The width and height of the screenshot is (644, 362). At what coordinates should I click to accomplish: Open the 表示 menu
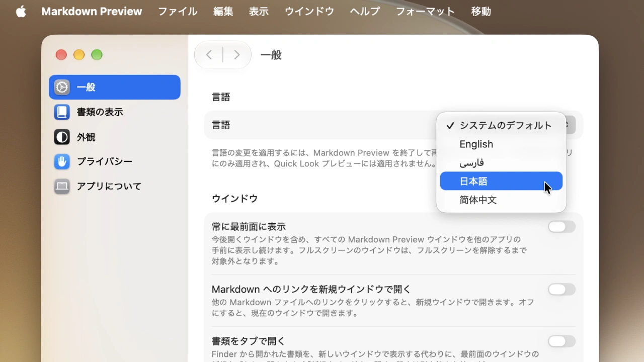[259, 11]
